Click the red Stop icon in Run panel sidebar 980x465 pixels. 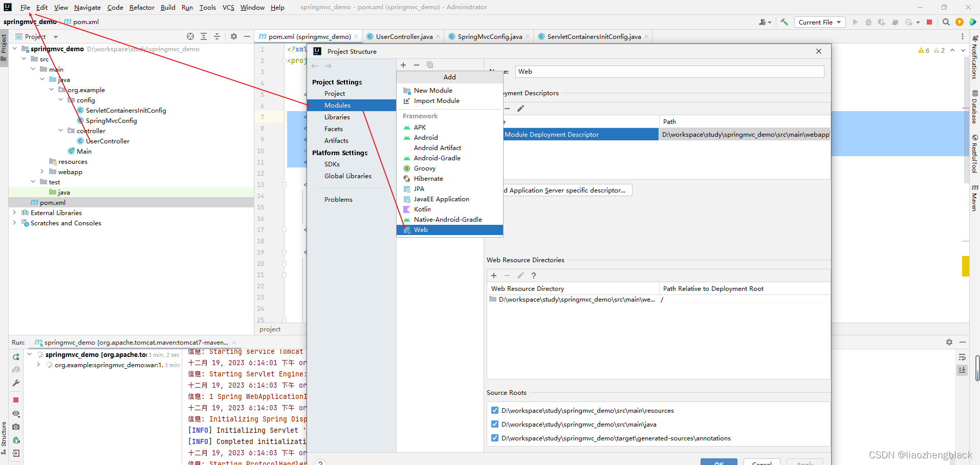[x=16, y=400]
